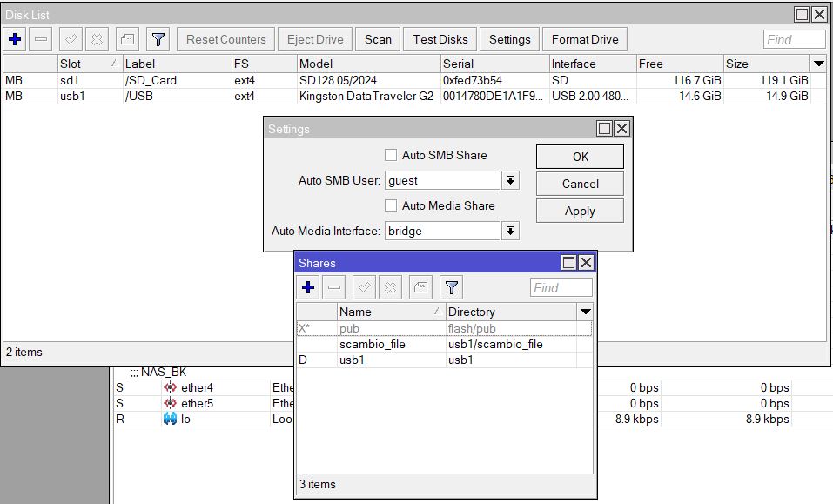833x504 pixels.
Task: Sort Disk List by Slot column
Action: 90,64
